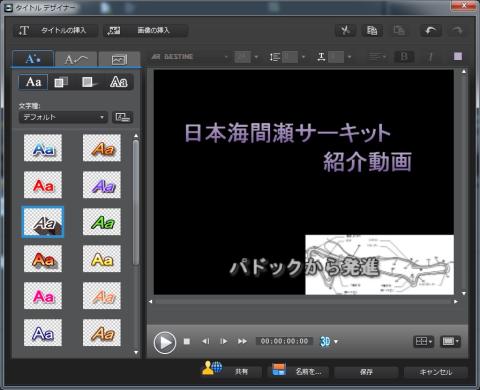480x390 pixels.
Task: Click the preview horizontal scroll-right arrow
Action: 456,302
